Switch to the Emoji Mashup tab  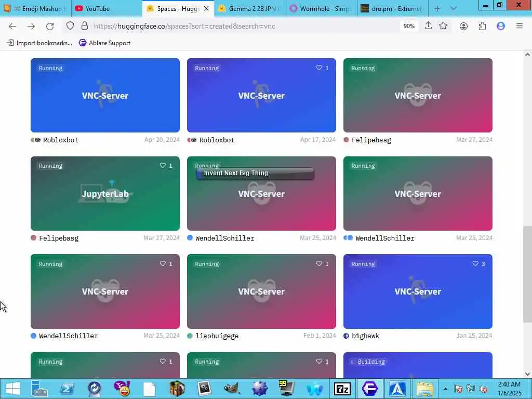[x=36, y=8]
